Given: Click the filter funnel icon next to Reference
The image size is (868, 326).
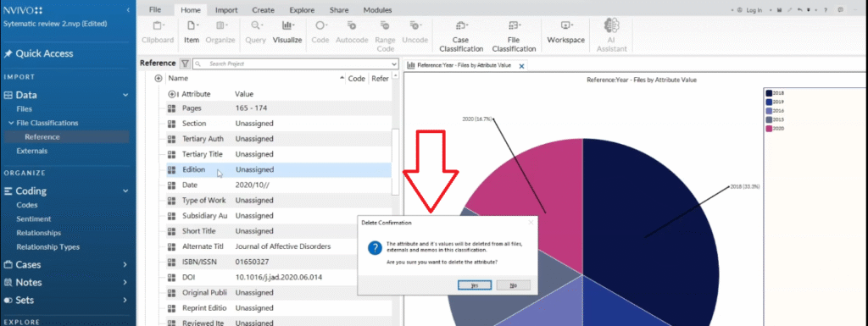Looking at the screenshot, I should [185, 64].
